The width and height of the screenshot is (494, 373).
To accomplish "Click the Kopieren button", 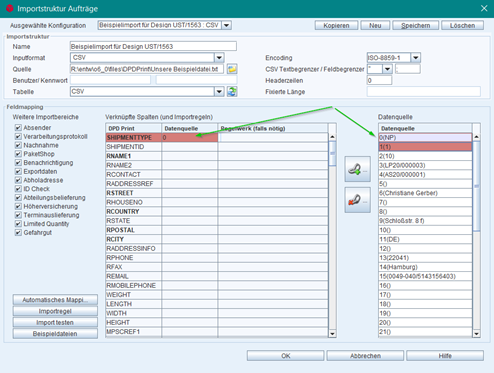I will pyautogui.click(x=336, y=25).
